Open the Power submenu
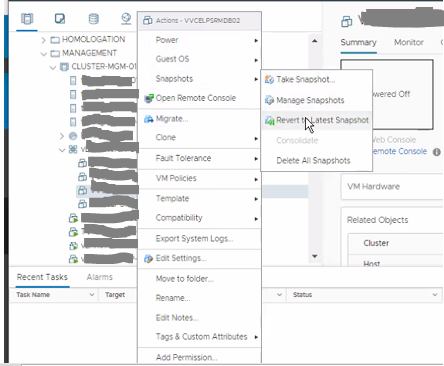This screenshot has width=444, height=366. 199,40
